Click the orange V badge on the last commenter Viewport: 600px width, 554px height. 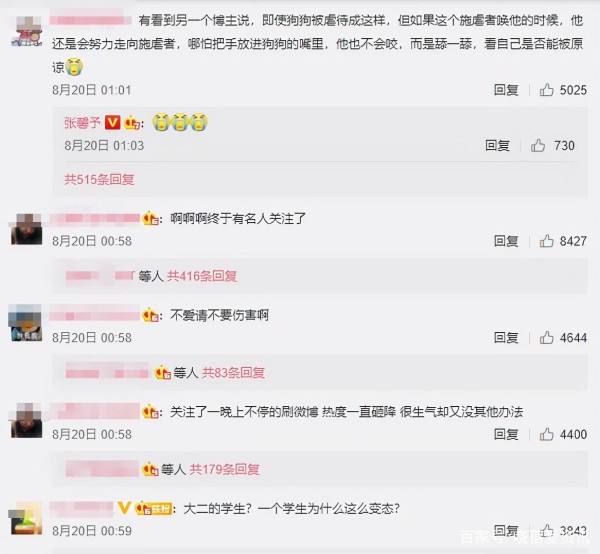124,508
